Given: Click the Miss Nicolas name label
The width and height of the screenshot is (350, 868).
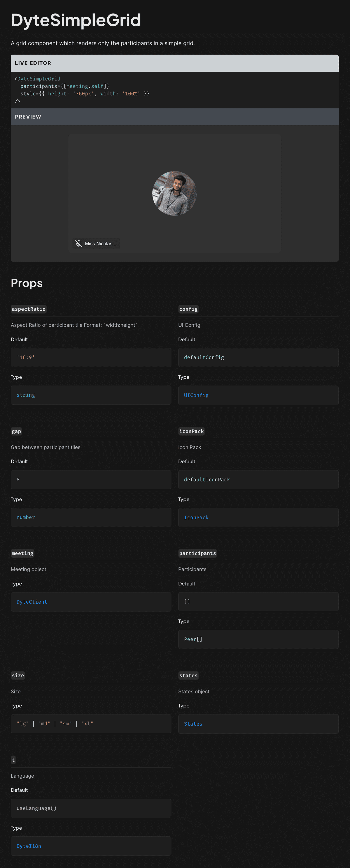Looking at the screenshot, I should [101, 243].
